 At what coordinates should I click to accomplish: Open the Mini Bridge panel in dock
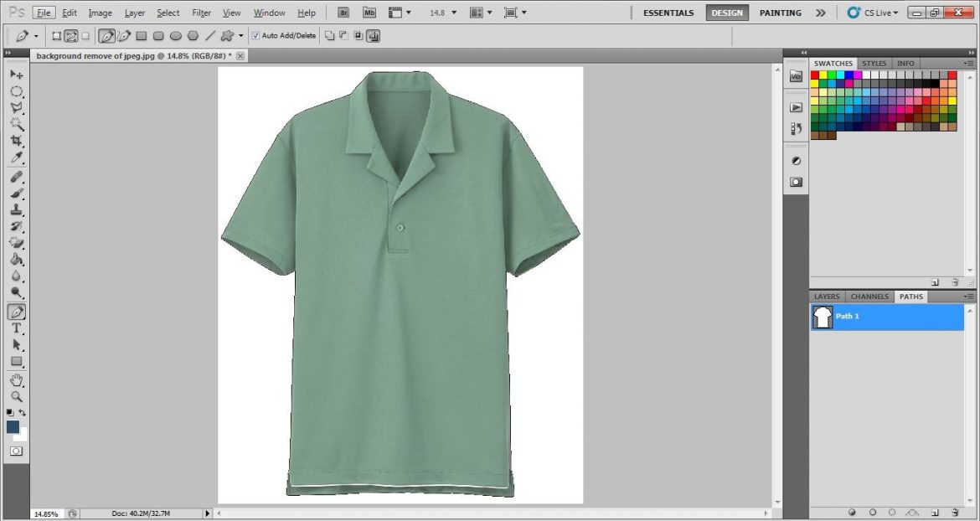796,76
